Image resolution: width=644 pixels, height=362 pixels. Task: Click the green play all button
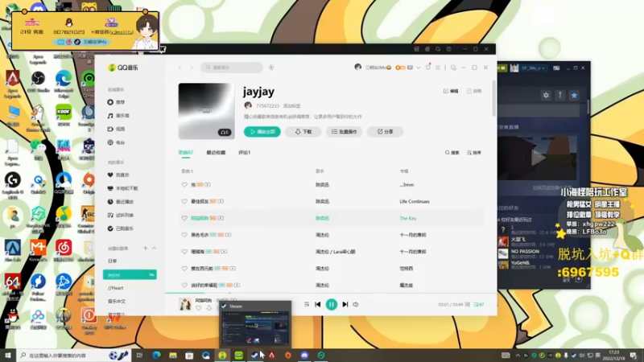pos(262,132)
